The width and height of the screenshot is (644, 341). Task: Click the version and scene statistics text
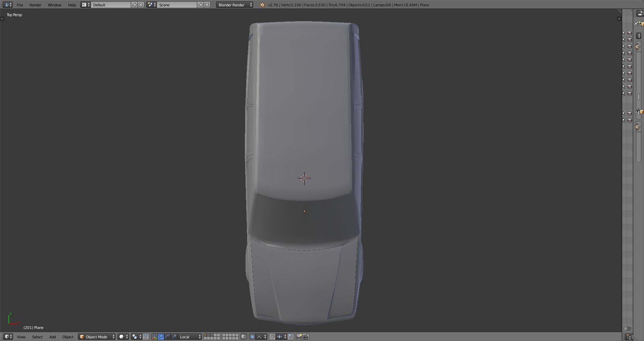click(x=348, y=5)
